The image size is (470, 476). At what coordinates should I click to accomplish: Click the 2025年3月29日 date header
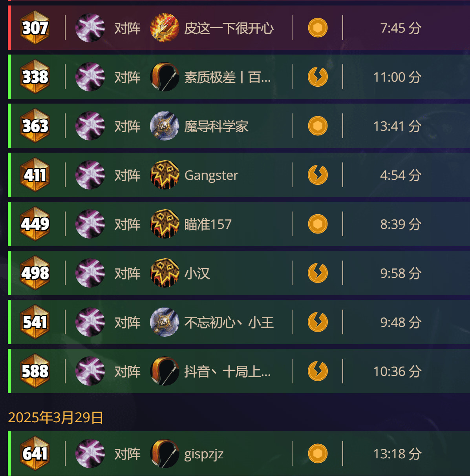click(55, 417)
